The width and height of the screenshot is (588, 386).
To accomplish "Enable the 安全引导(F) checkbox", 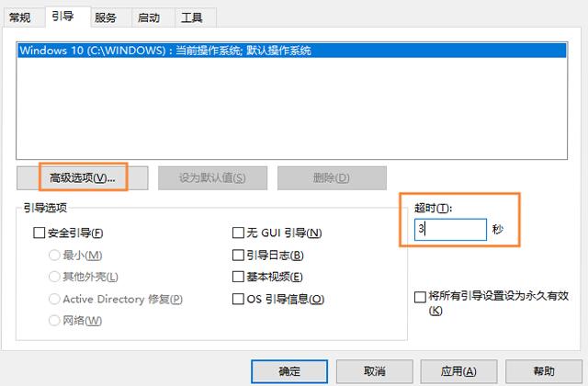I will [39, 233].
